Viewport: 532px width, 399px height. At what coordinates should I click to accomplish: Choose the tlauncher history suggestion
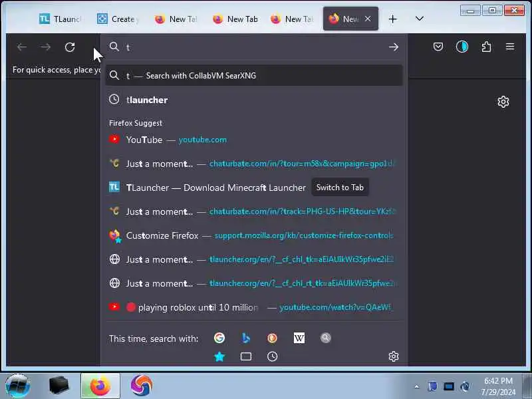click(254, 100)
